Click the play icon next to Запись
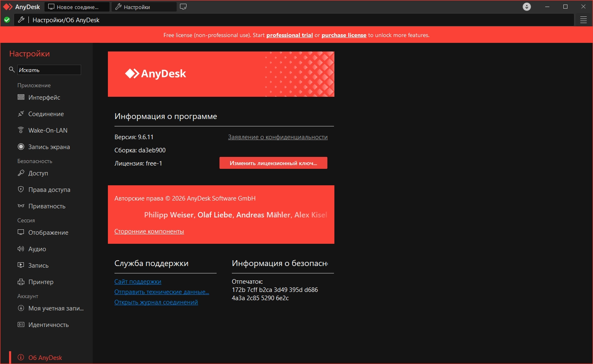This screenshot has height=364, width=593. click(21, 265)
